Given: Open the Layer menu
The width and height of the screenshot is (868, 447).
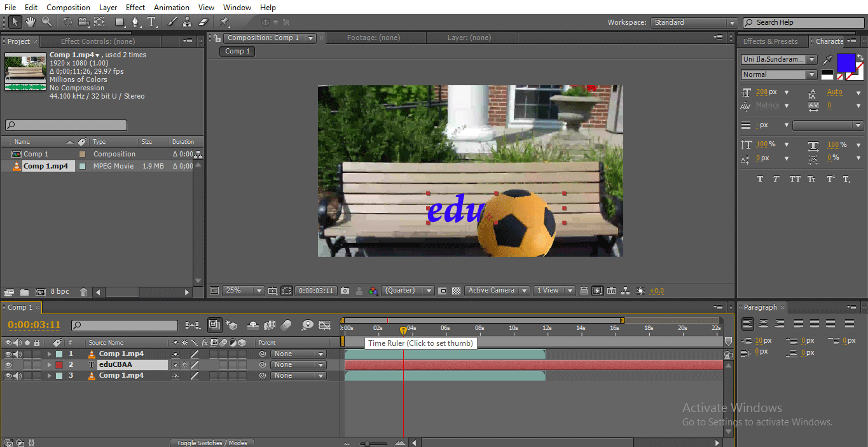Looking at the screenshot, I should coord(108,8).
